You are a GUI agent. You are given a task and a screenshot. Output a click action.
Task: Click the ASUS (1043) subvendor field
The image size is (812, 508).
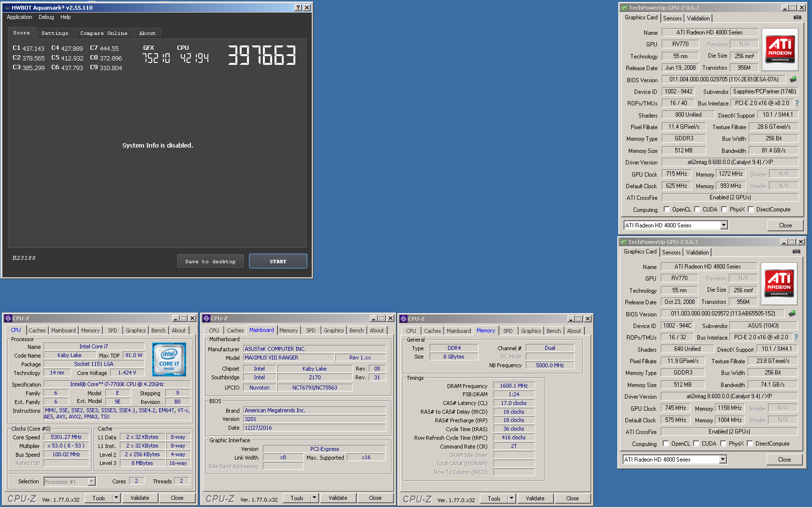coord(763,326)
